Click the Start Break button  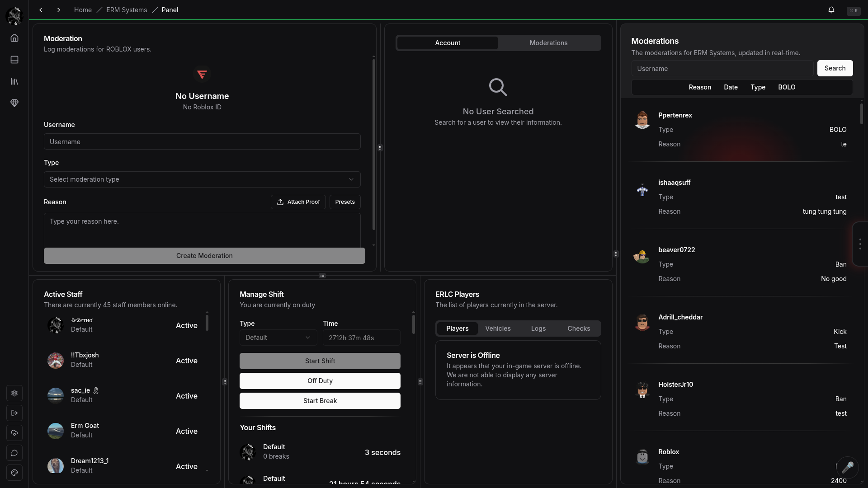pos(320,401)
